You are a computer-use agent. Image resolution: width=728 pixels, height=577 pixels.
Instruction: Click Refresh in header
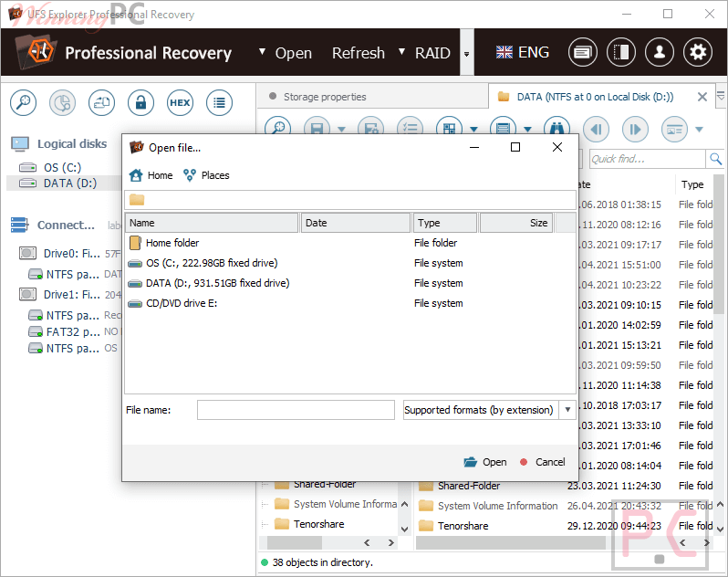point(358,53)
